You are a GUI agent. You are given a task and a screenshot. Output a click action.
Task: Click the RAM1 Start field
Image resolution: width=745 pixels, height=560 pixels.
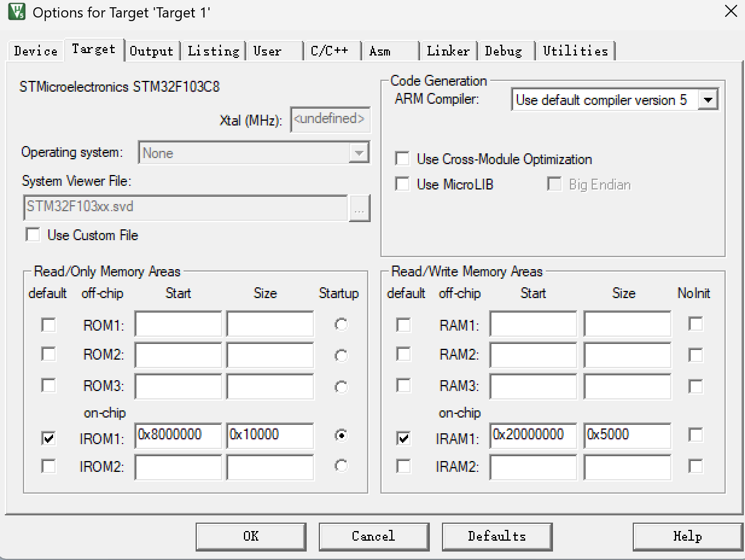coord(533,324)
